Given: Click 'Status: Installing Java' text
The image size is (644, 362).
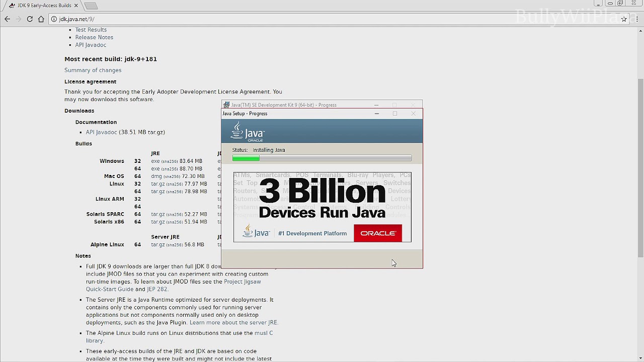Looking at the screenshot, I should 259,150.
